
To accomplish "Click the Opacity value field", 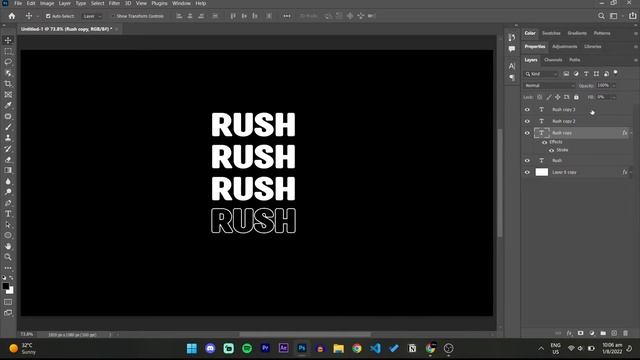I will click(603, 85).
